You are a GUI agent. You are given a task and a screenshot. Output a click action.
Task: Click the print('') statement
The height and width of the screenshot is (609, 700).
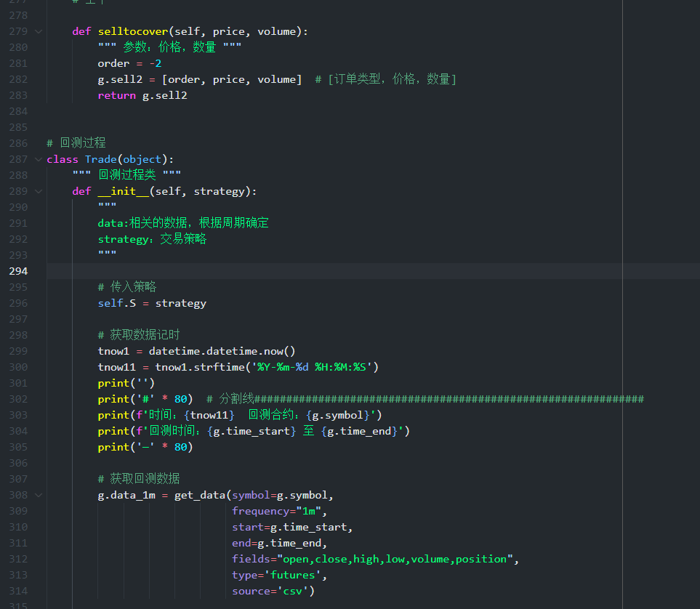pos(126,383)
